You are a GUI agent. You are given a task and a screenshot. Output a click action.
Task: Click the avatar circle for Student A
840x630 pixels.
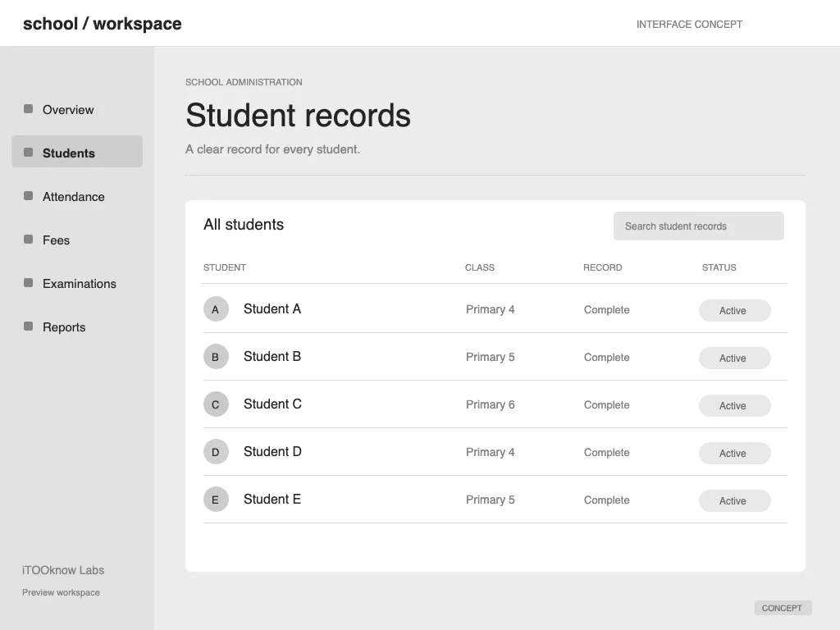point(216,309)
